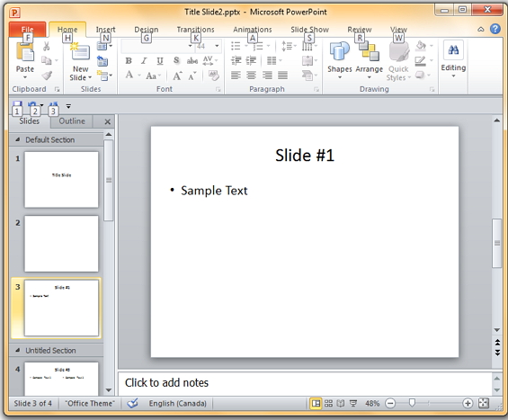Viewport: 508px width, 420px height.
Task: Select blank slide 2 thumbnail
Action: click(61, 244)
